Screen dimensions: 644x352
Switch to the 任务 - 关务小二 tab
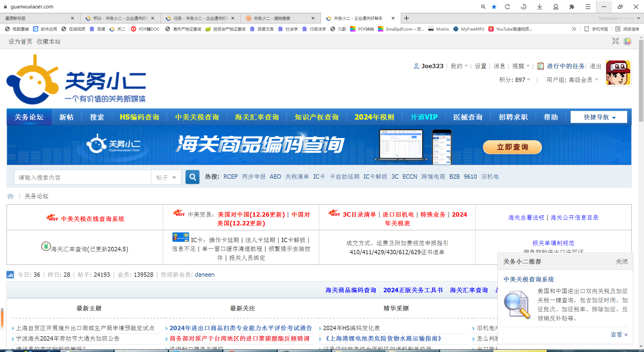pyautogui.click(x=200, y=18)
